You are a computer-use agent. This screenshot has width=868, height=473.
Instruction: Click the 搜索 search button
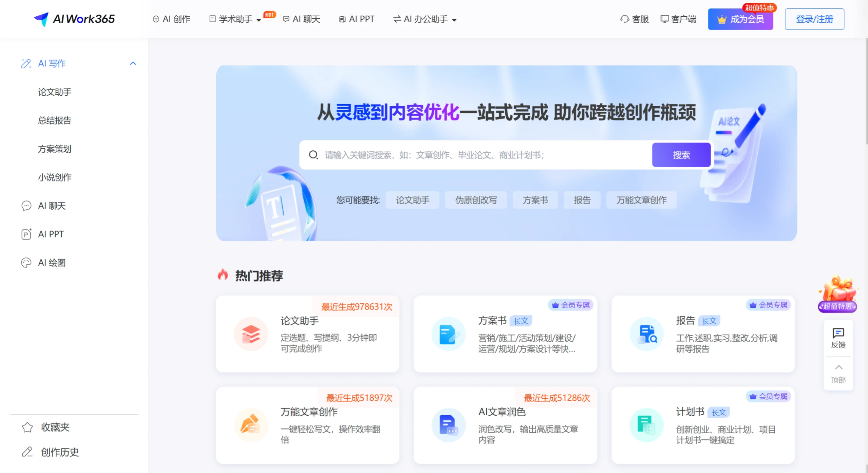pos(681,155)
